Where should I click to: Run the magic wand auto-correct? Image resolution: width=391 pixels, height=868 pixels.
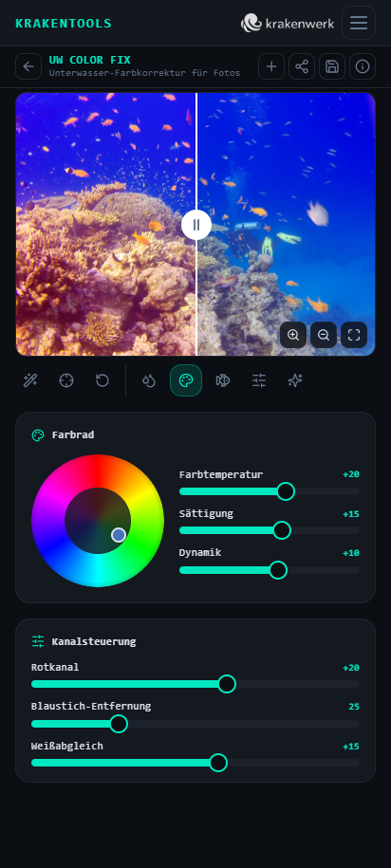pyautogui.click(x=30, y=380)
